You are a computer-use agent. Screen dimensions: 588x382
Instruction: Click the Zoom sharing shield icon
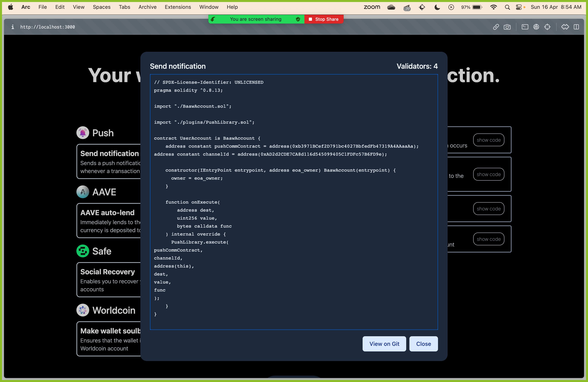(x=298, y=19)
